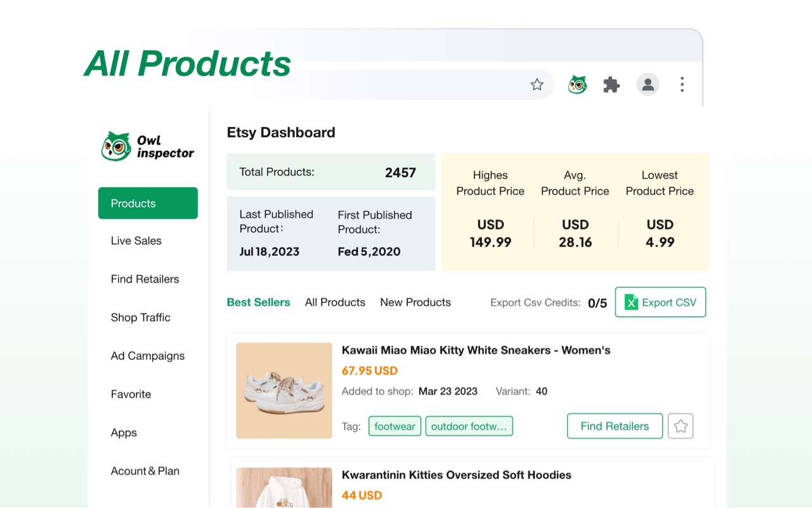The height and width of the screenshot is (508, 812).
Task: Switch to the New Products tab
Action: tap(416, 302)
